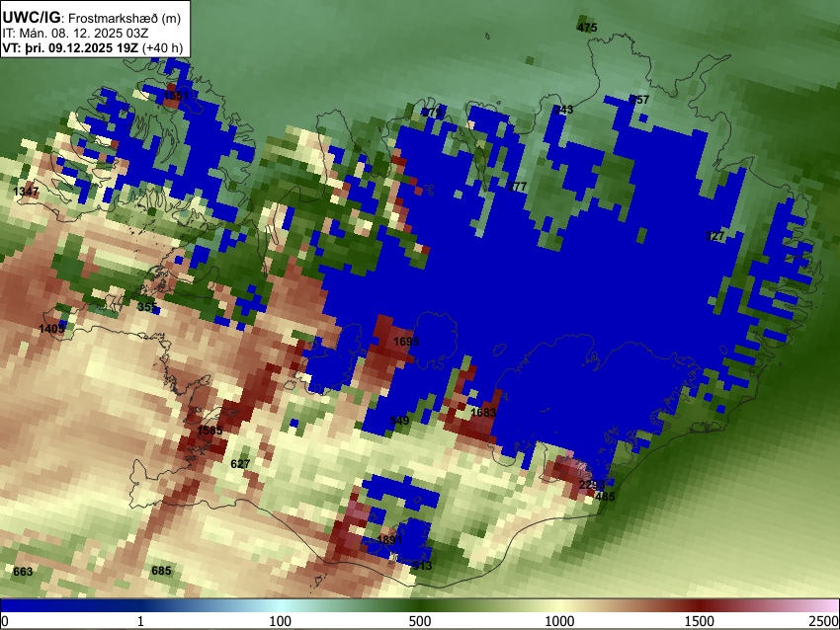
Task: Click the map value label "1891"
Action: [x=389, y=540]
